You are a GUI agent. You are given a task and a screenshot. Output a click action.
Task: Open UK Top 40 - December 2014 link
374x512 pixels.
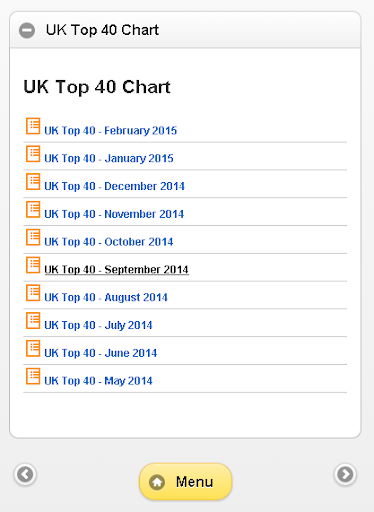pos(114,186)
